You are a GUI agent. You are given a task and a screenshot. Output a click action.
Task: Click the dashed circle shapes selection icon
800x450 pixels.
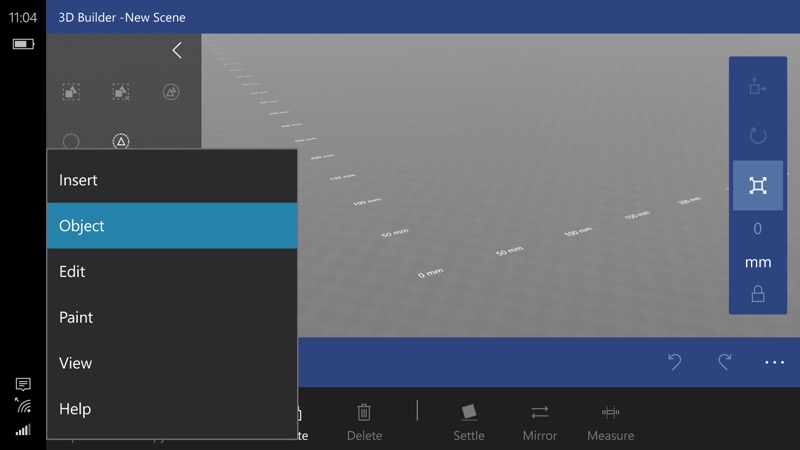[171, 92]
